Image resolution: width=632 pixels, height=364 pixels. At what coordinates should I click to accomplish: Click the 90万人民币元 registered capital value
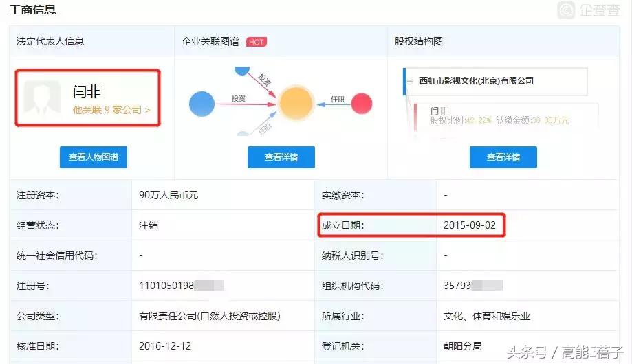(168, 195)
